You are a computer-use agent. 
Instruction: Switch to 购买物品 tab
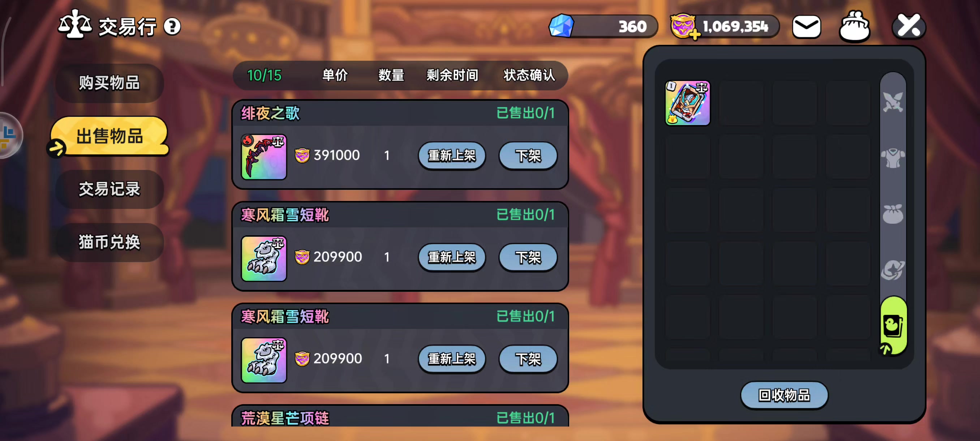(x=109, y=83)
